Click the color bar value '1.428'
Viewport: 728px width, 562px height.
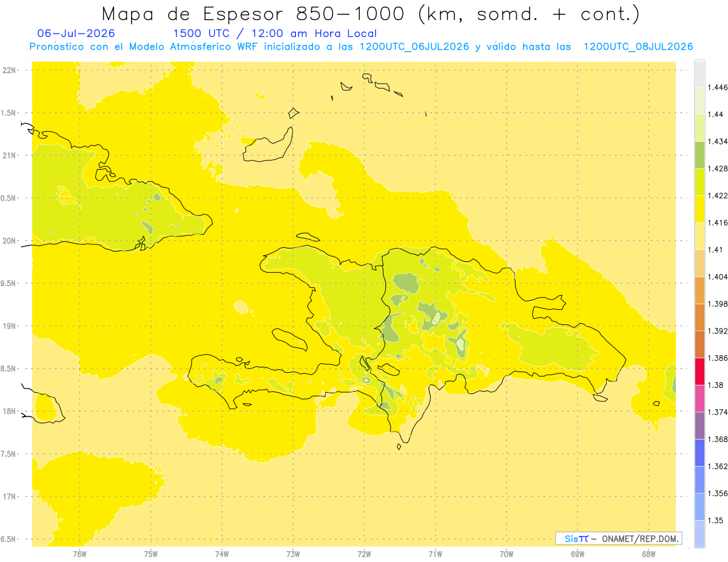coord(718,169)
